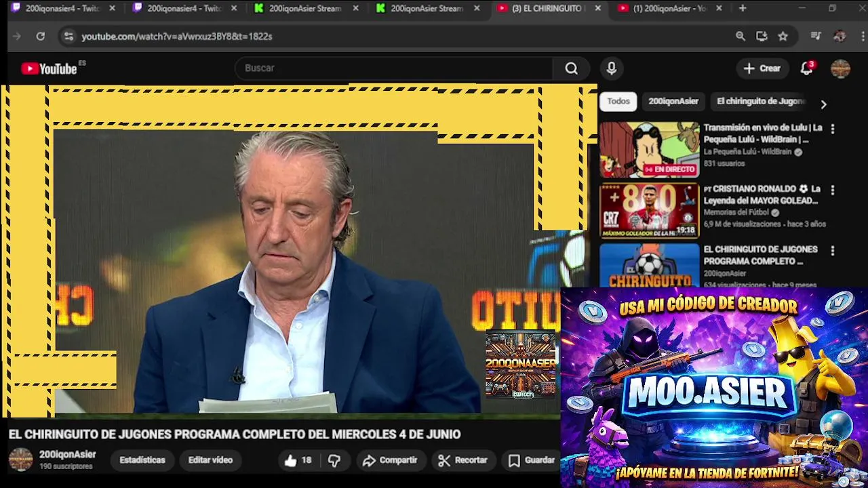Click the YouTube search magnifier button

(572, 68)
